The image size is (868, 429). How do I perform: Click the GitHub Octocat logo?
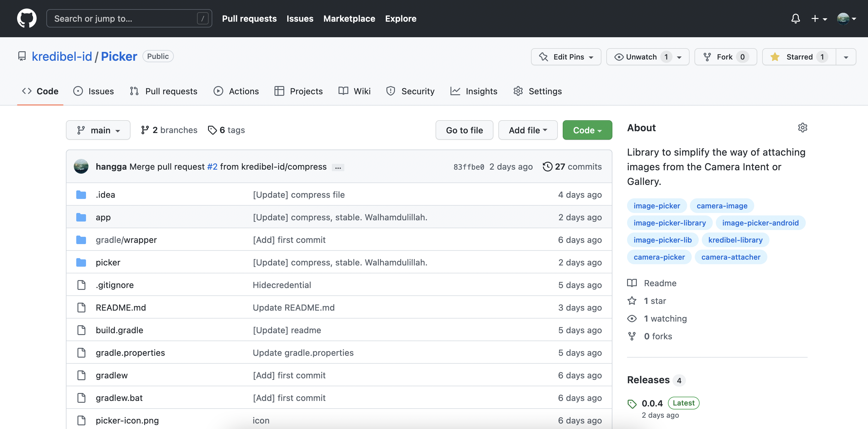pyautogui.click(x=27, y=18)
